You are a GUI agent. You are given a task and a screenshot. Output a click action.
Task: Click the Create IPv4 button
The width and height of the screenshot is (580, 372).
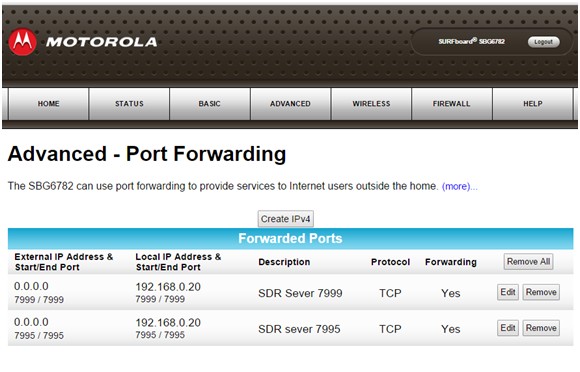(286, 219)
